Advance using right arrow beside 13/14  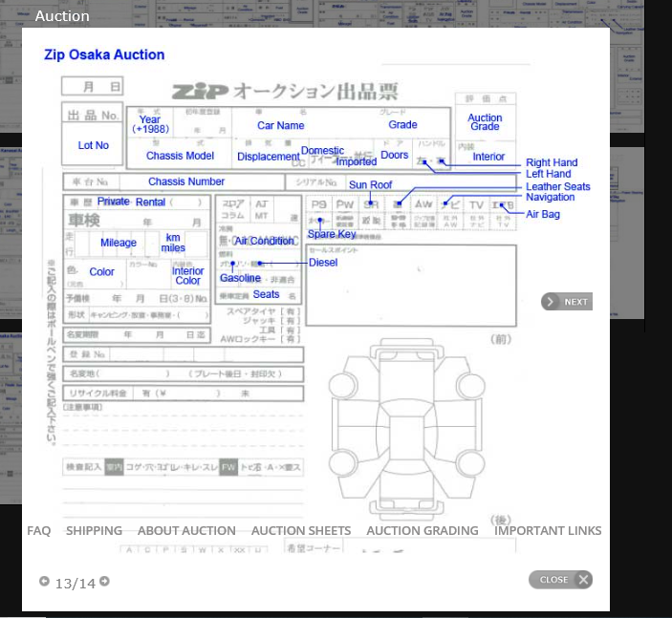pyautogui.click(x=104, y=582)
